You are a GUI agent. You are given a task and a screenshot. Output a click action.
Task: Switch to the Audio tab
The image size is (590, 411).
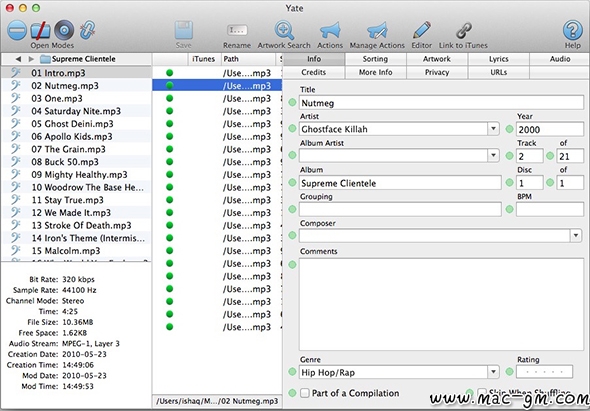click(x=560, y=59)
